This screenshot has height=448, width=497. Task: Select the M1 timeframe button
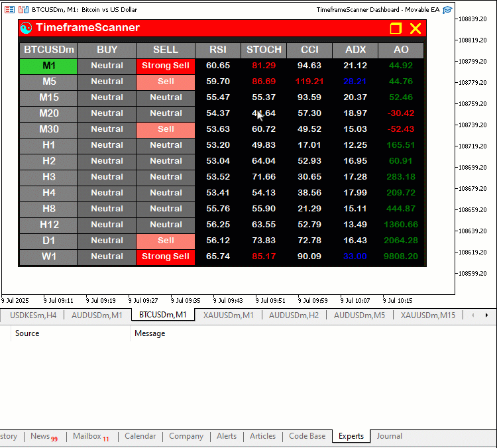[48, 66]
